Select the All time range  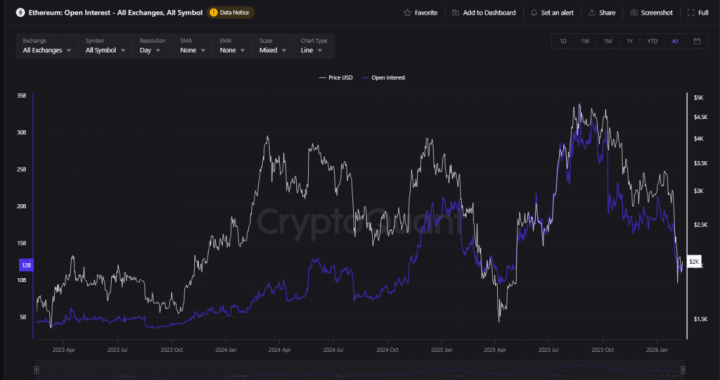[x=675, y=41]
